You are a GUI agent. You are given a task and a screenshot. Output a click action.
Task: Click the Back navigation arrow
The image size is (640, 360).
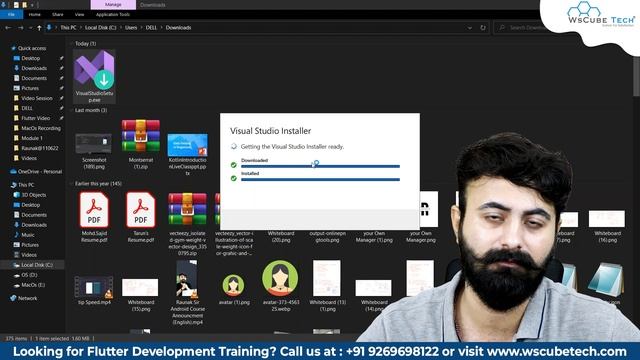[x=8, y=28]
